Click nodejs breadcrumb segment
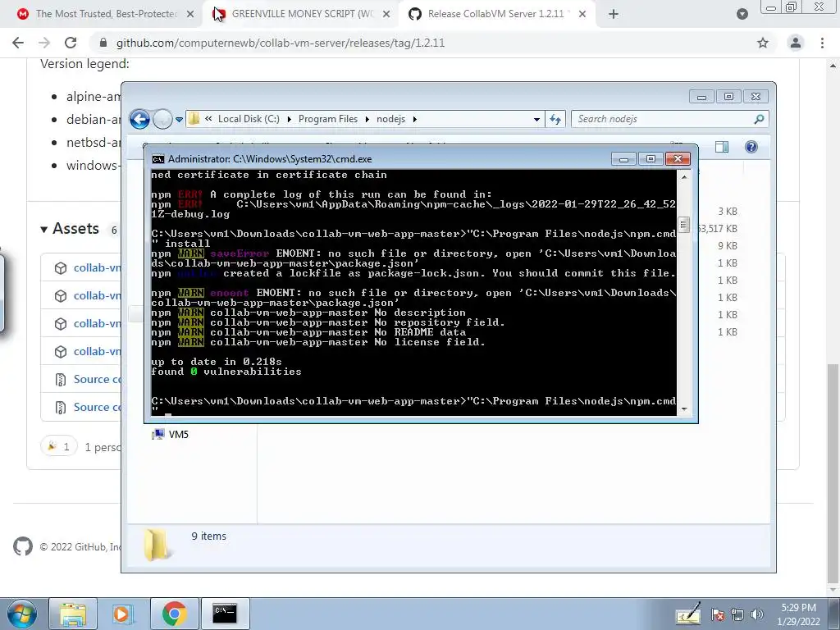 (390, 119)
